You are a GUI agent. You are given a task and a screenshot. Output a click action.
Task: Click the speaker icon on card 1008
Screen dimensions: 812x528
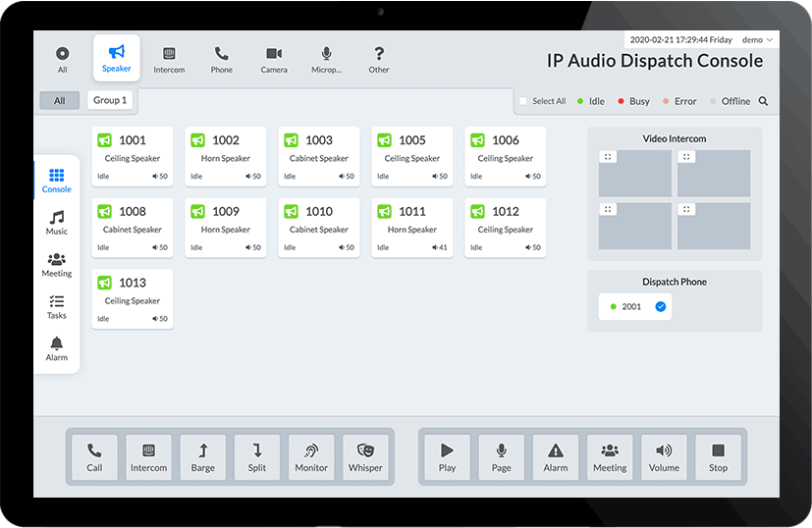pos(105,211)
